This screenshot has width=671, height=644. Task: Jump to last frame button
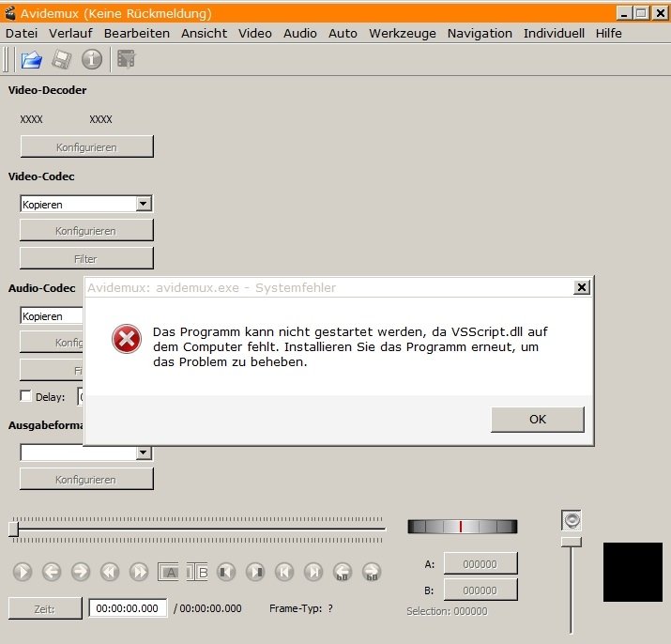[313, 572]
